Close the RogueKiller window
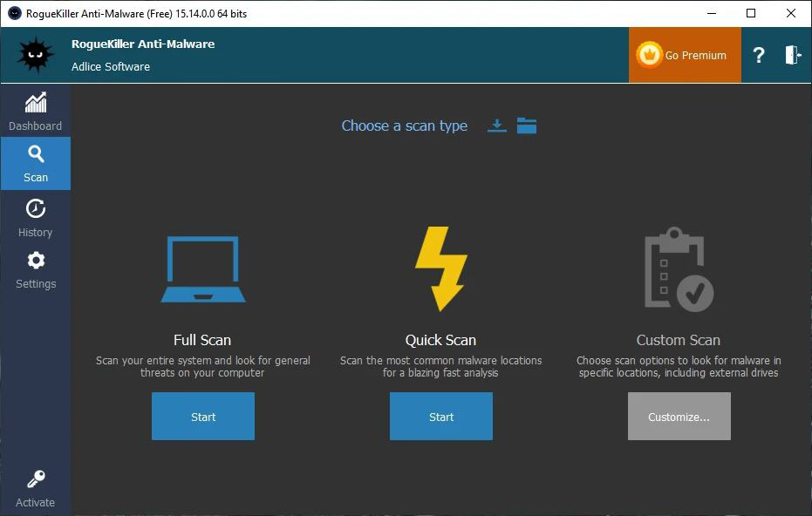Image resolution: width=812 pixels, height=516 pixels. [791, 13]
